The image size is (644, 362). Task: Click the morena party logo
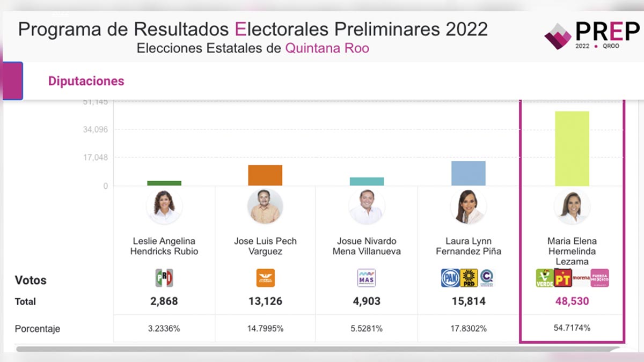(581, 278)
